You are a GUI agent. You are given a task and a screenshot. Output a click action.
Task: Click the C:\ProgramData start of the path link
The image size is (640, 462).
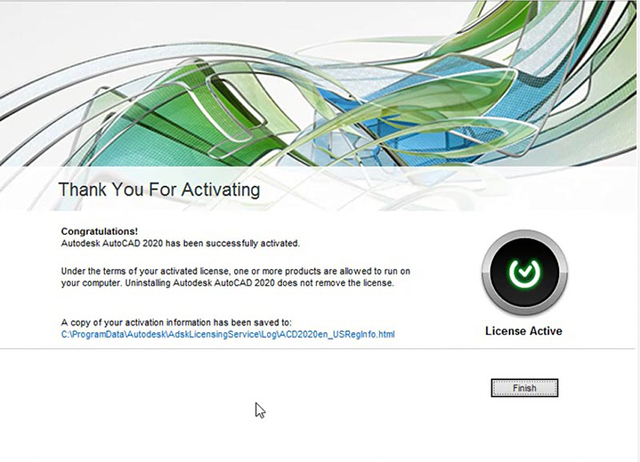(x=92, y=334)
